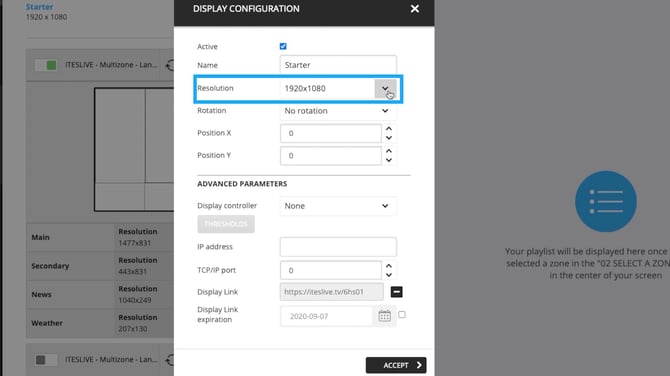Increase TCP/IP port with up arrow

tap(389, 266)
